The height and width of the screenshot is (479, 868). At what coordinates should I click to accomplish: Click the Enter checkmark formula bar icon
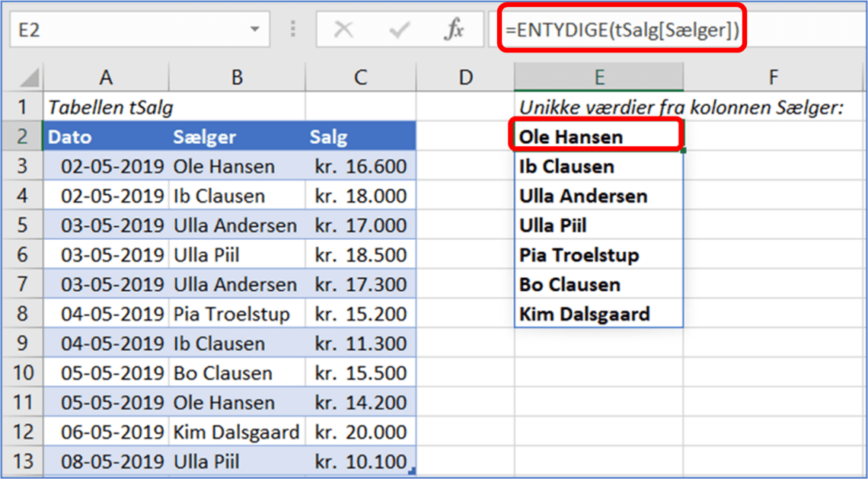point(399,30)
